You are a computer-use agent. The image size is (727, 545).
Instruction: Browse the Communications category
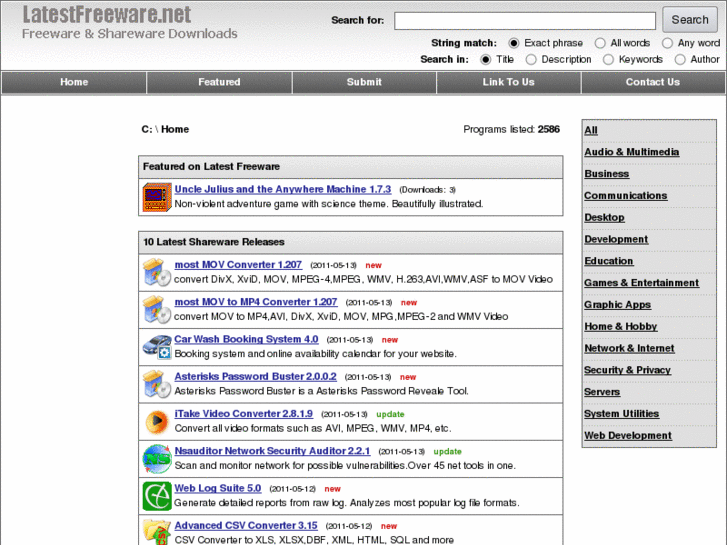point(625,196)
